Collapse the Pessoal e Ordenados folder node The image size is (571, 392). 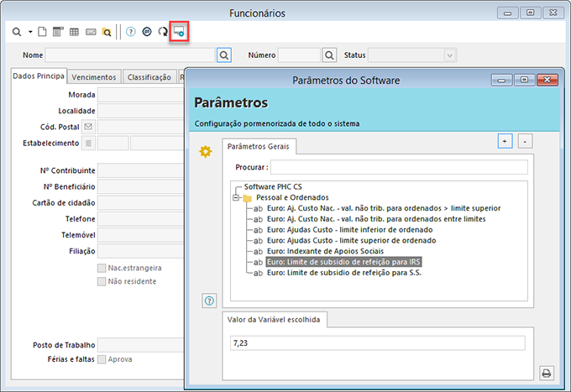click(x=236, y=197)
